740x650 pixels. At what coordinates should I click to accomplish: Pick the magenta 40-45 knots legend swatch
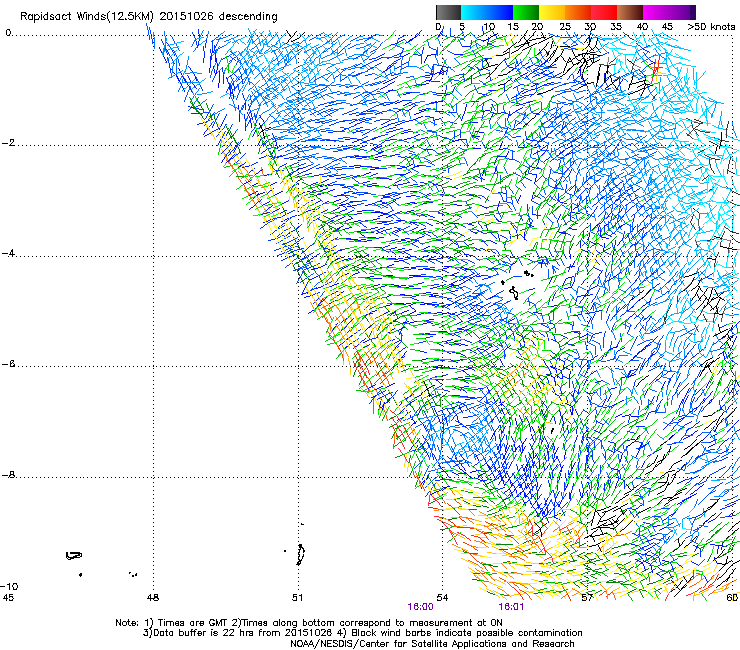coord(656,12)
